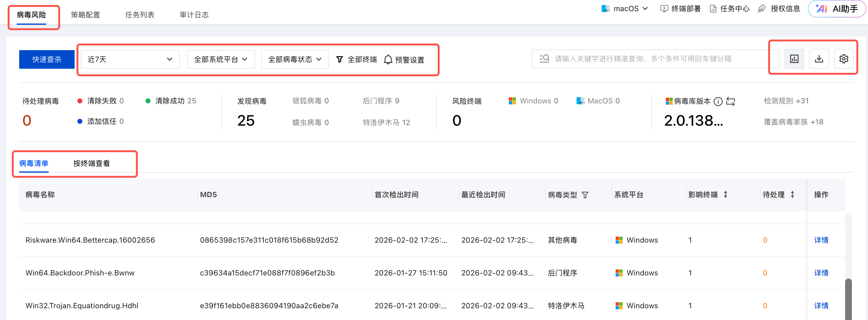Click the download export icon
The width and height of the screenshot is (868, 320).
(819, 59)
